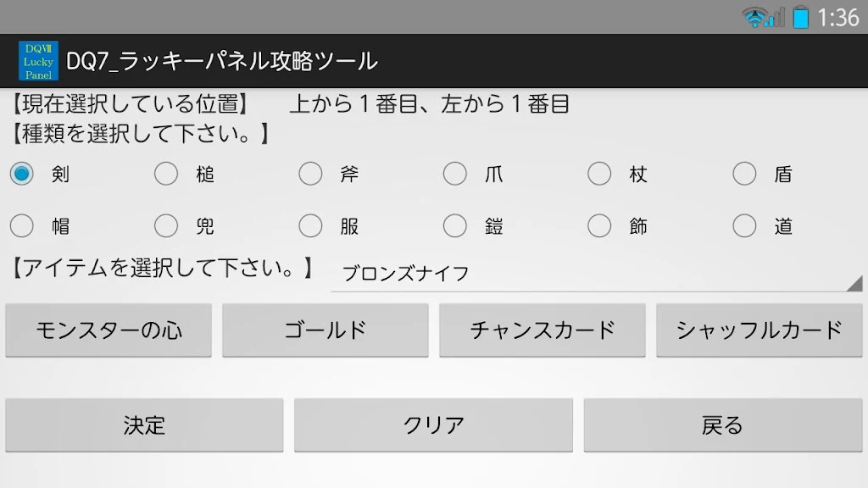Select the 爪 radio button
The image size is (868, 488).
point(455,175)
